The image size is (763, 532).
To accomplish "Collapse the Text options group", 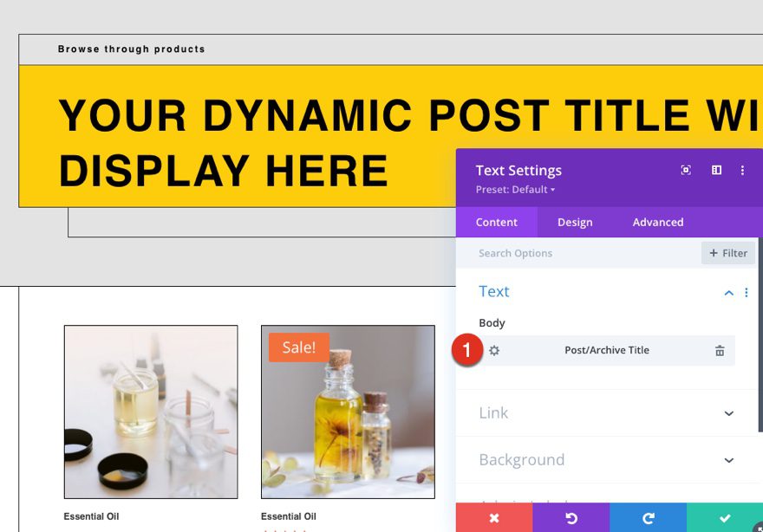I will pyautogui.click(x=727, y=292).
